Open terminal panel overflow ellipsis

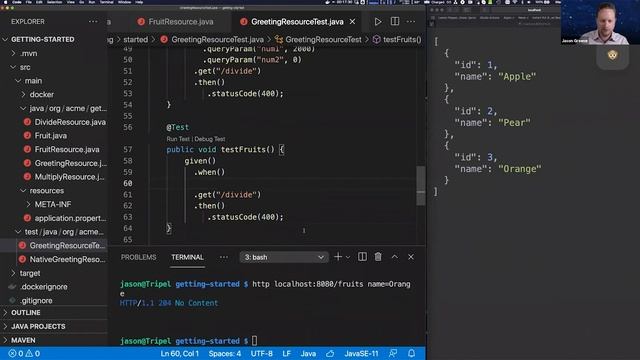pos(224,257)
